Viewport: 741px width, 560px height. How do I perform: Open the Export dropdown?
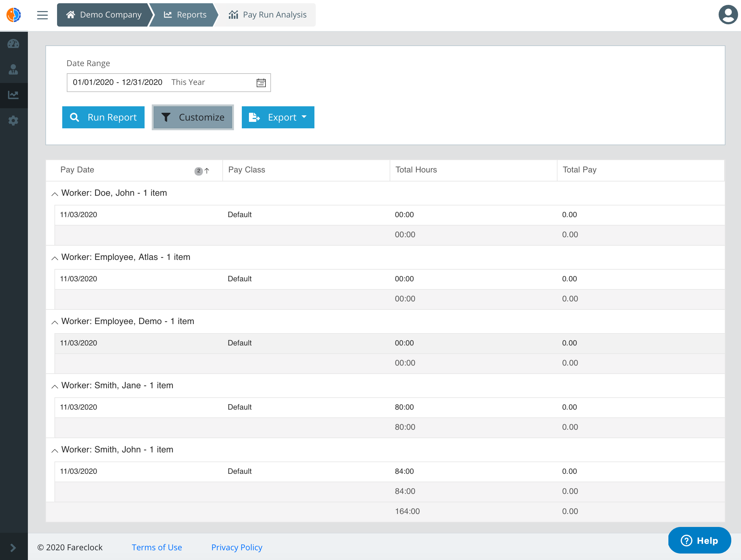click(x=278, y=117)
